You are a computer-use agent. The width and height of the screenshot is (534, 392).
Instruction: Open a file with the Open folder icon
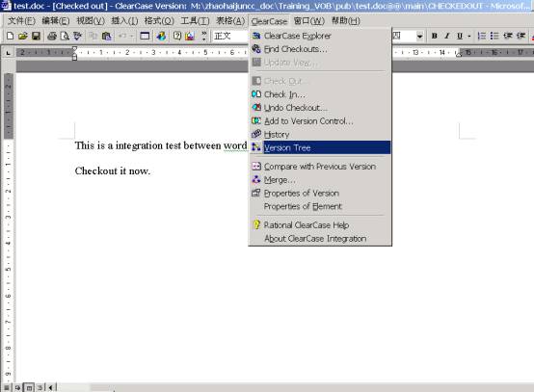[23, 36]
